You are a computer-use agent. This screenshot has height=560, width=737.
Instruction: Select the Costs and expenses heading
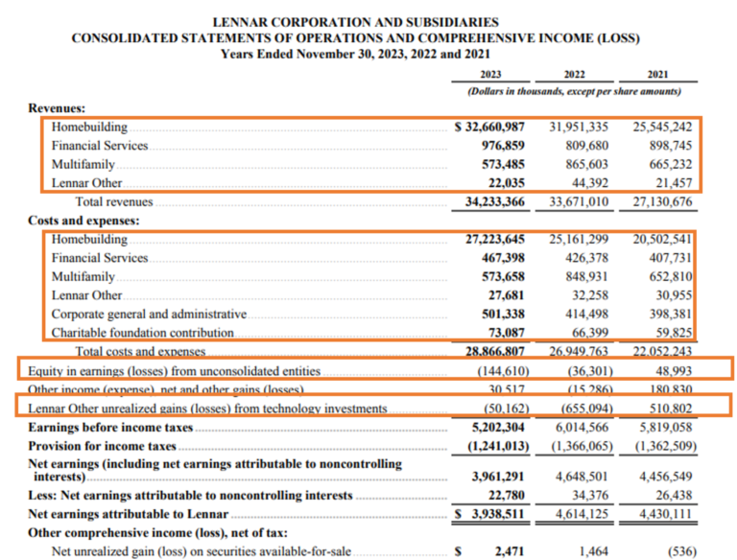tap(83, 221)
